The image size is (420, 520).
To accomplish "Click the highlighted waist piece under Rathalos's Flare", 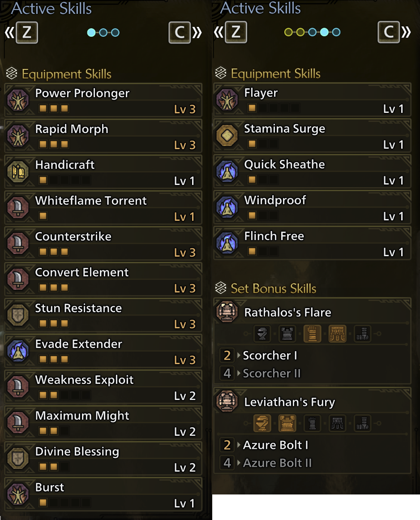I will click(x=338, y=334).
